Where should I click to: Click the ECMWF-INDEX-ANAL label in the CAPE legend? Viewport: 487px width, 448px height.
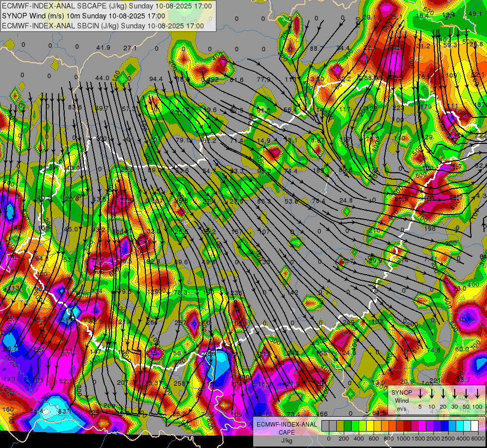287,425
